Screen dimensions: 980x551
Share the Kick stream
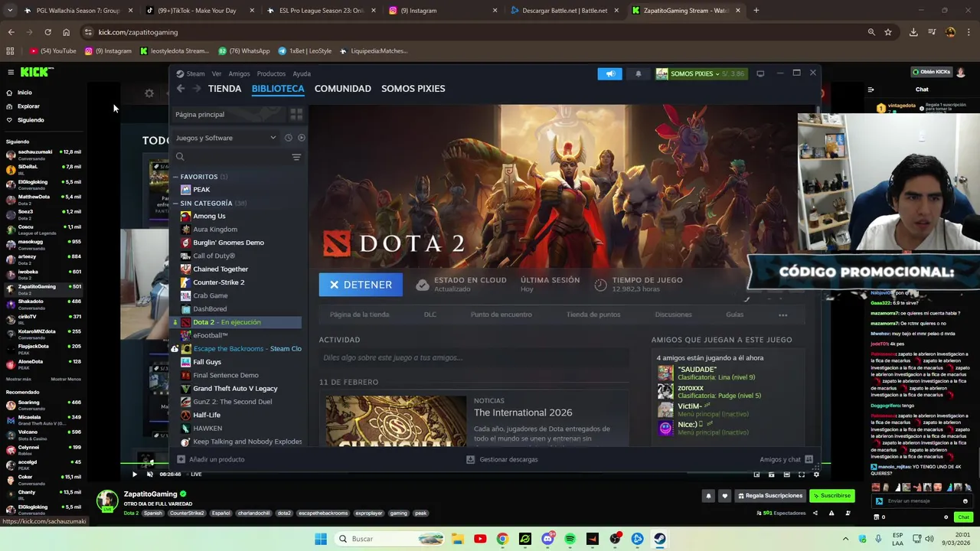pos(815,514)
